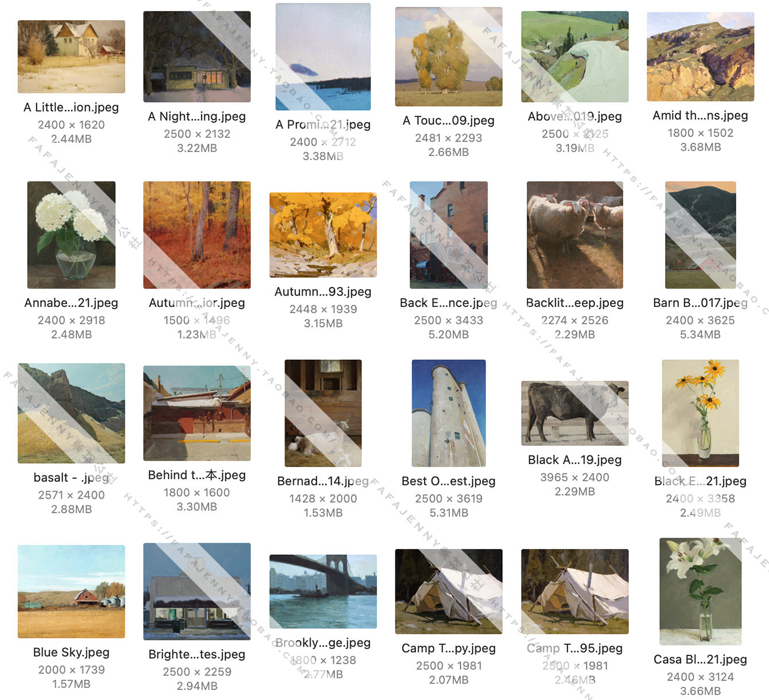Select the Annabe...21.jpeg white hydrangea thumbnail
This screenshot has height=700, width=769.
pyautogui.click(x=71, y=235)
